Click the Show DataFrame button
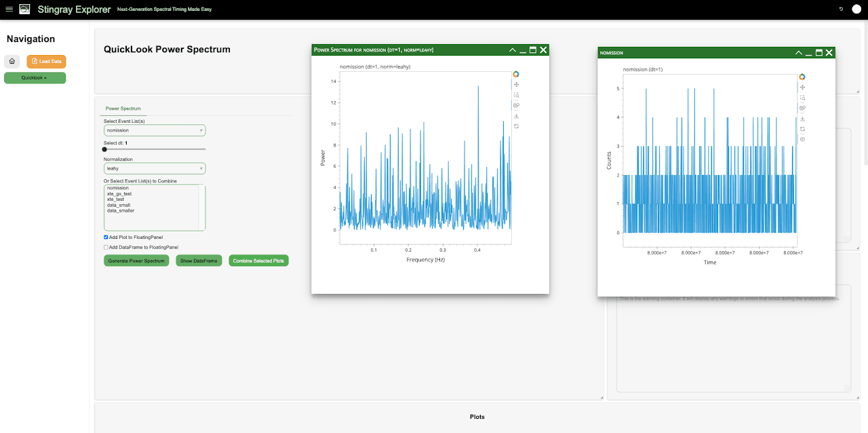The width and height of the screenshot is (868, 433). tap(199, 261)
